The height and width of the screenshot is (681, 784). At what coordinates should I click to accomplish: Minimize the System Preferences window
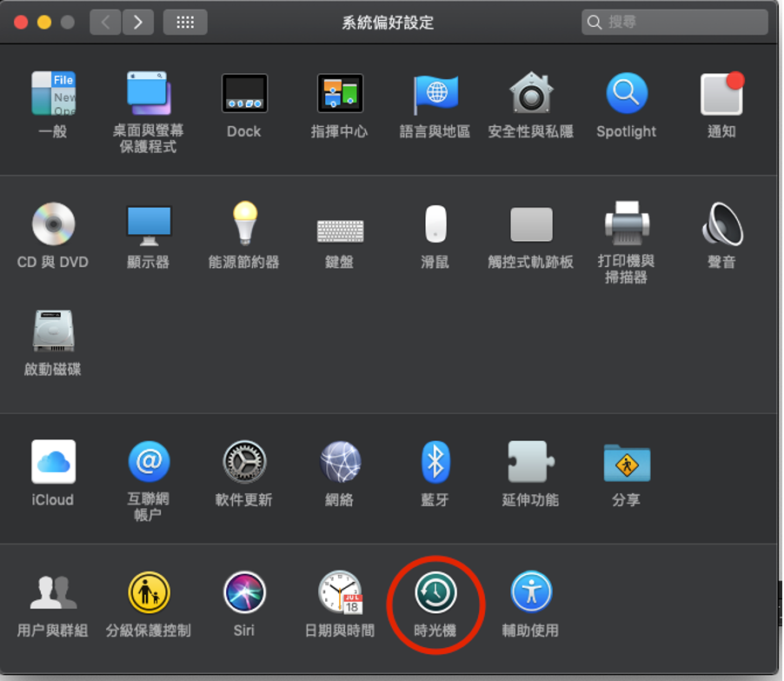coord(44,23)
